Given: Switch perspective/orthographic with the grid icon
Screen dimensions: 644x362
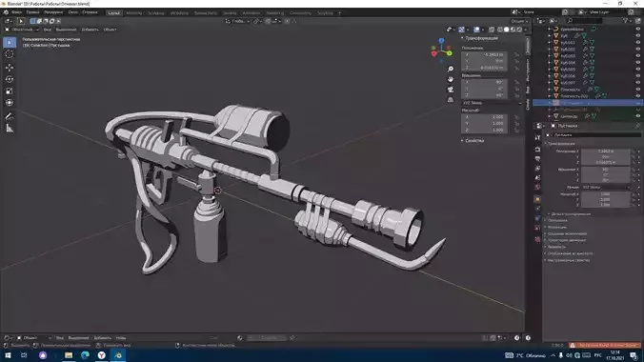Looking at the screenshot, I should (x=451, y=99).
